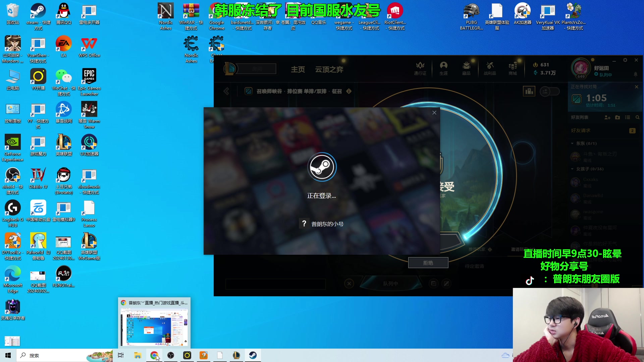Open the Logitech G HUB icon
The height and width of the screenshot is (362, 644).
(13, 214)
